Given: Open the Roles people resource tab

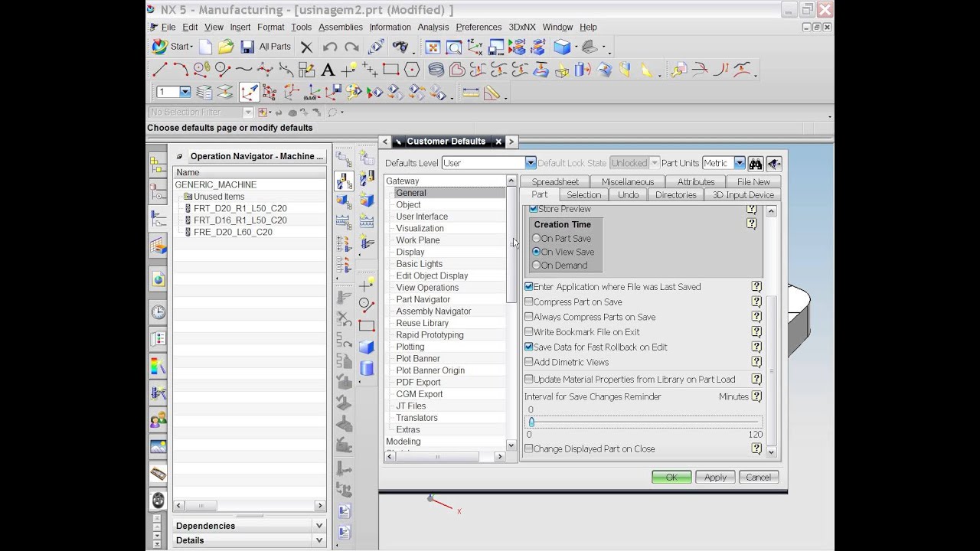Looking at the screenshot, I should (158, 419).
